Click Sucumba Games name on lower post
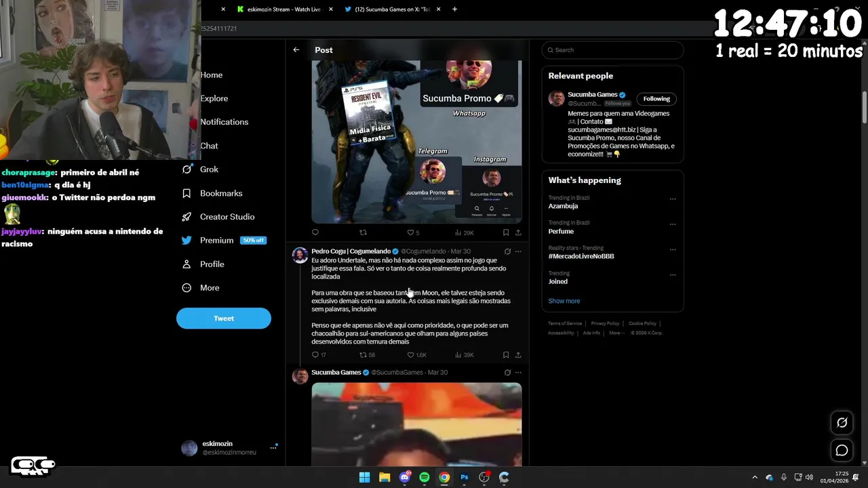 tap(336, 372)
